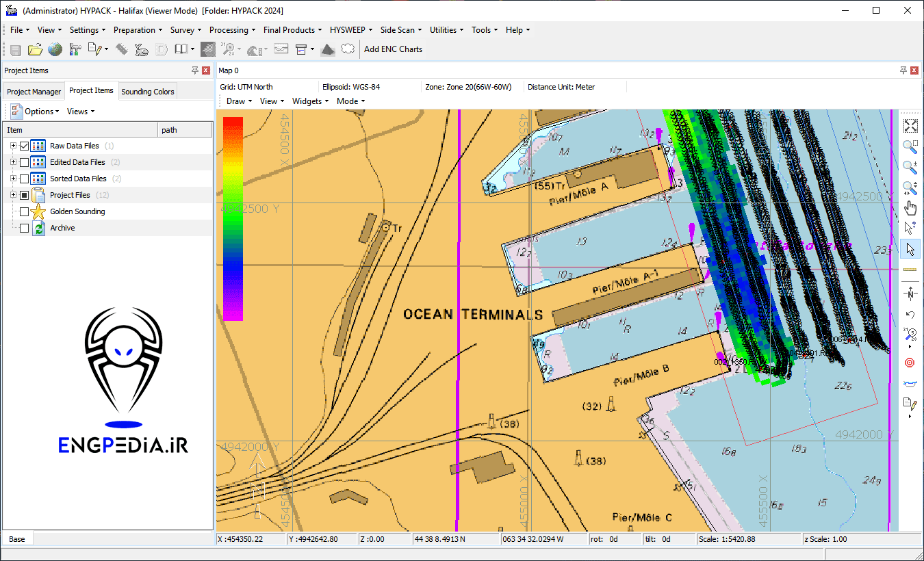The height and width of the screenshot is (561, 924).
Task: Open the map Mode dropdown
Action: [x=350, y=101]
